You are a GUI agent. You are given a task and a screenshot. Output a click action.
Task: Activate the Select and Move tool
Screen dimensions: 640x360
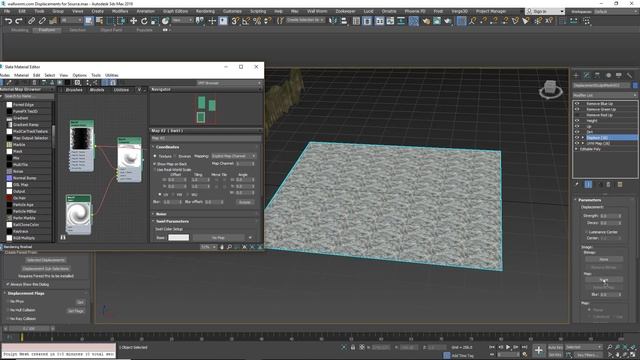click(133, 21)
